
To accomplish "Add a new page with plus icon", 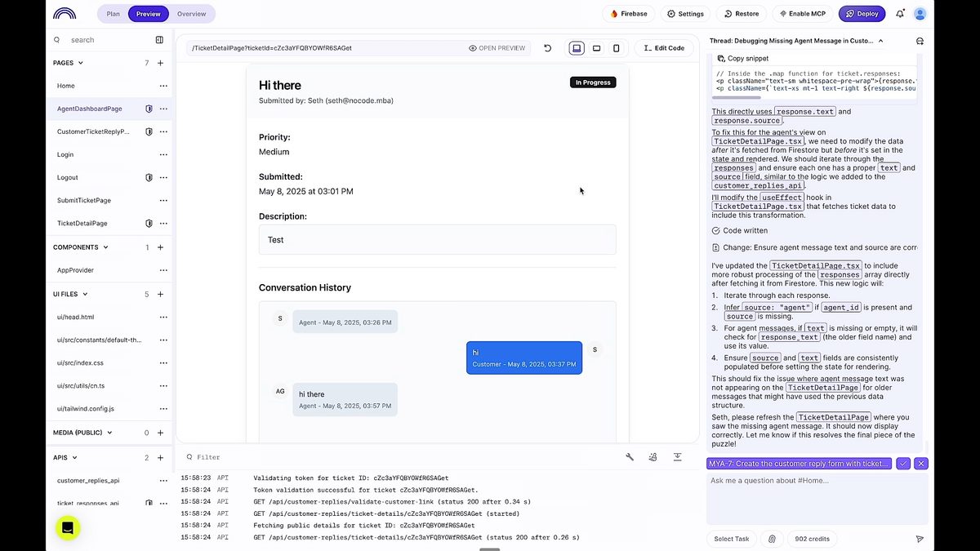I will [x=160, y=63].
